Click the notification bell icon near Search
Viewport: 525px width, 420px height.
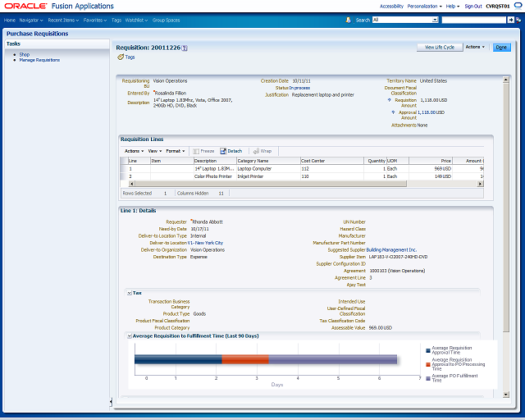click(x=348, y=20)
